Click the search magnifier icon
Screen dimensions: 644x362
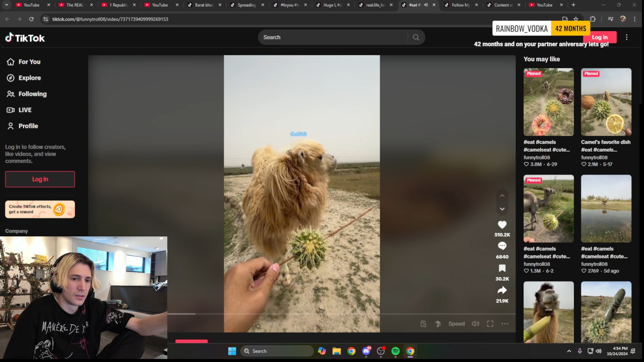click(x=415, y=37)
